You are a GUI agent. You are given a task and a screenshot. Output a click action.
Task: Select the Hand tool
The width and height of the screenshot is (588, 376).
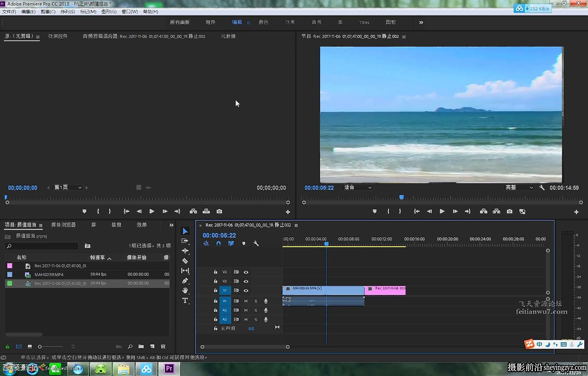click(185, 290)
